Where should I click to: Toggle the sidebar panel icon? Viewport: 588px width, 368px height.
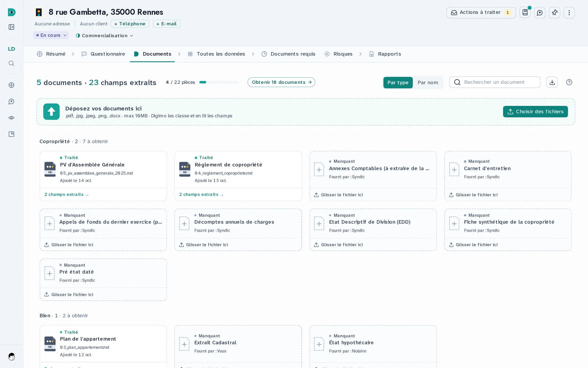click(11, 27)
